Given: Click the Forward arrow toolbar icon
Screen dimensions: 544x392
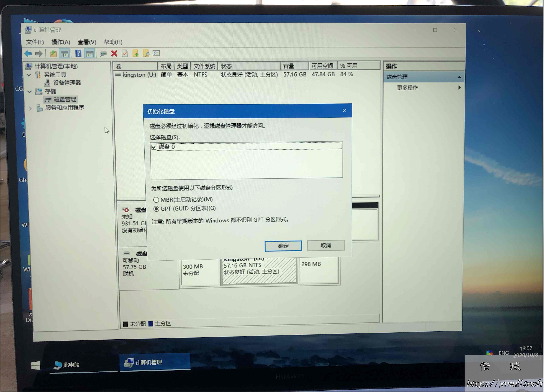Looking at the screenshot, I should pos(39,53).
